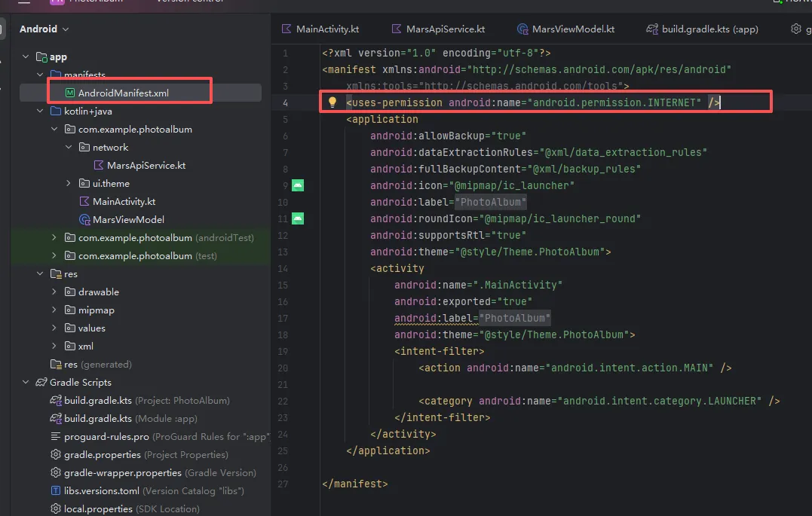Collapse the com.example.photoalbum main package
812x516 pixels.
click(x=54, y=129)
